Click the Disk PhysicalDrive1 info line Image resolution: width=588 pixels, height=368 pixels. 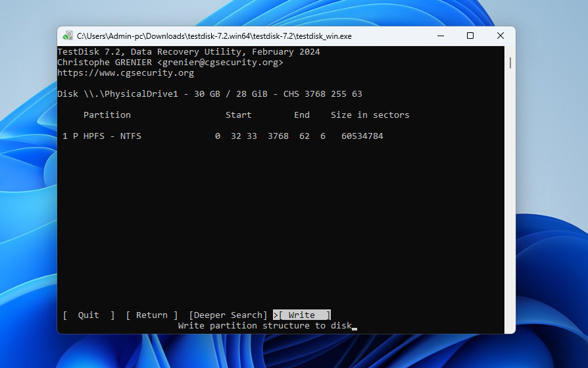point(210,94)
